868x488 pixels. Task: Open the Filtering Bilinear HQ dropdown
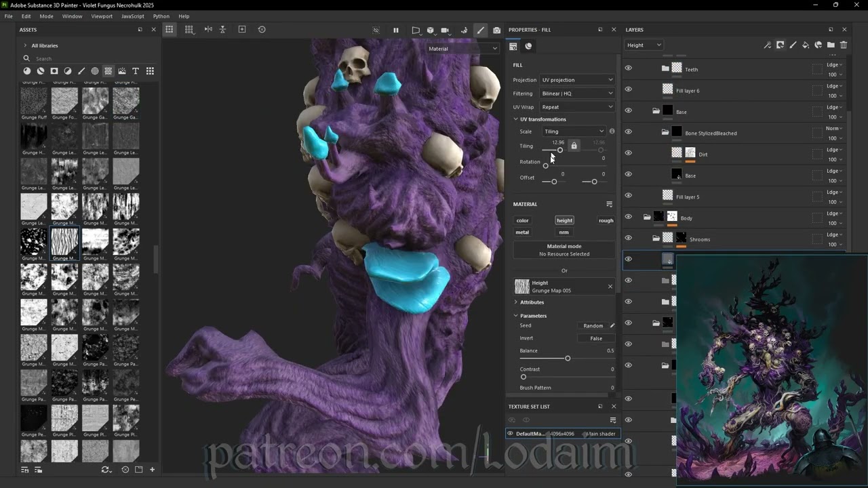[577, 94]
